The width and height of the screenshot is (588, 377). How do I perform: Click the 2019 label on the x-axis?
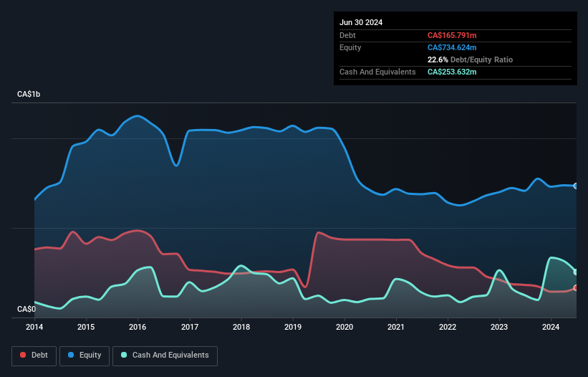(293, 327)
